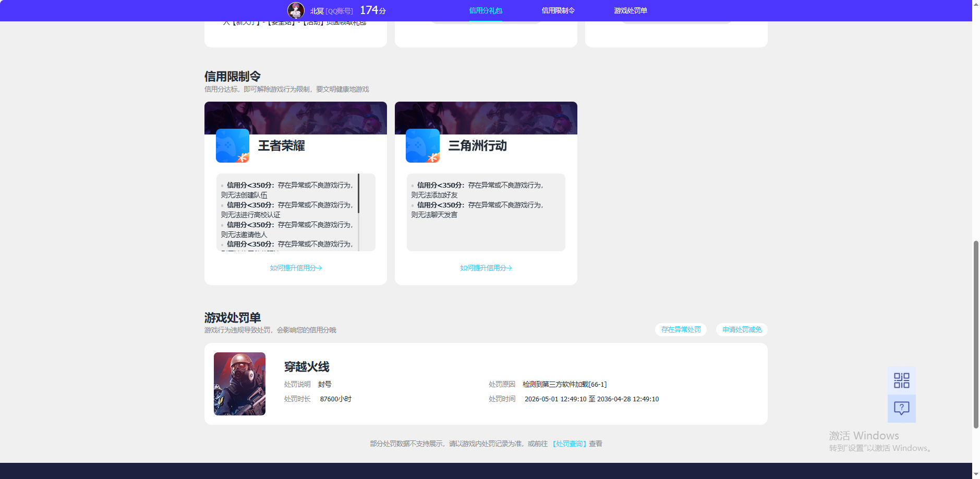Show the QR code floating icon

click(902, 380)
